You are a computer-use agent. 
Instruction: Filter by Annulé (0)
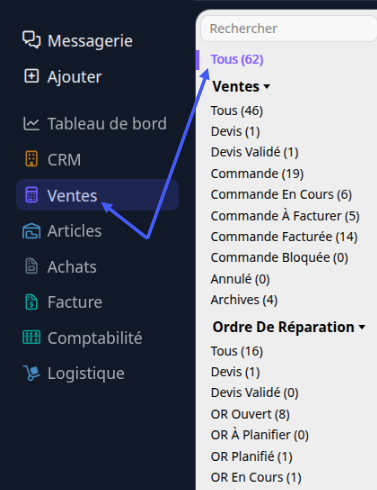coord(240,279)
